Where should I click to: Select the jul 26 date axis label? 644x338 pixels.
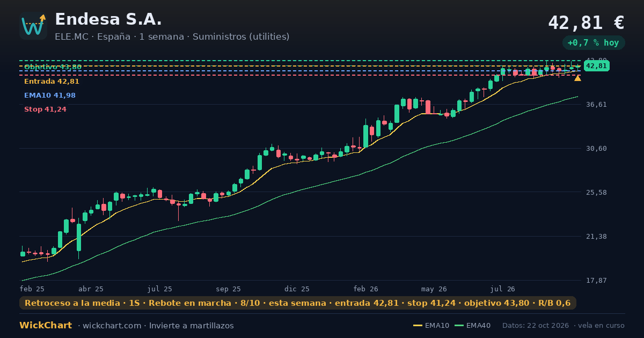(x=503, y=289)
